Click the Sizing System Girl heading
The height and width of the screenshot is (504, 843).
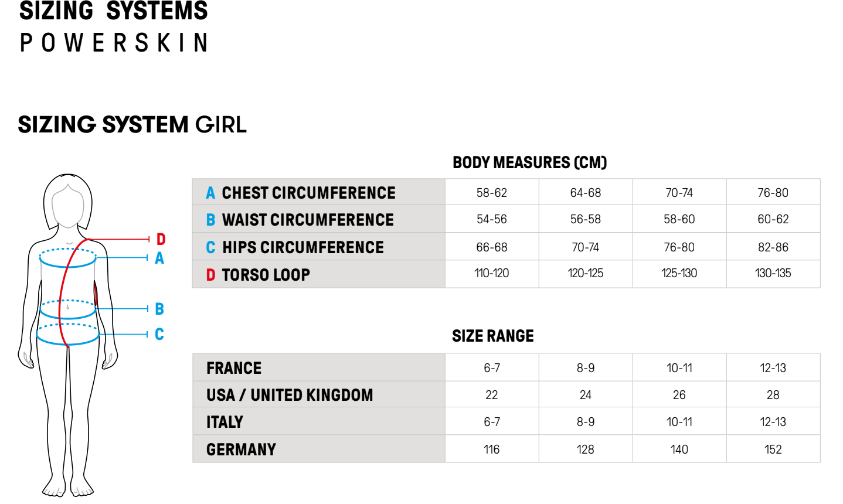[132, 125]
